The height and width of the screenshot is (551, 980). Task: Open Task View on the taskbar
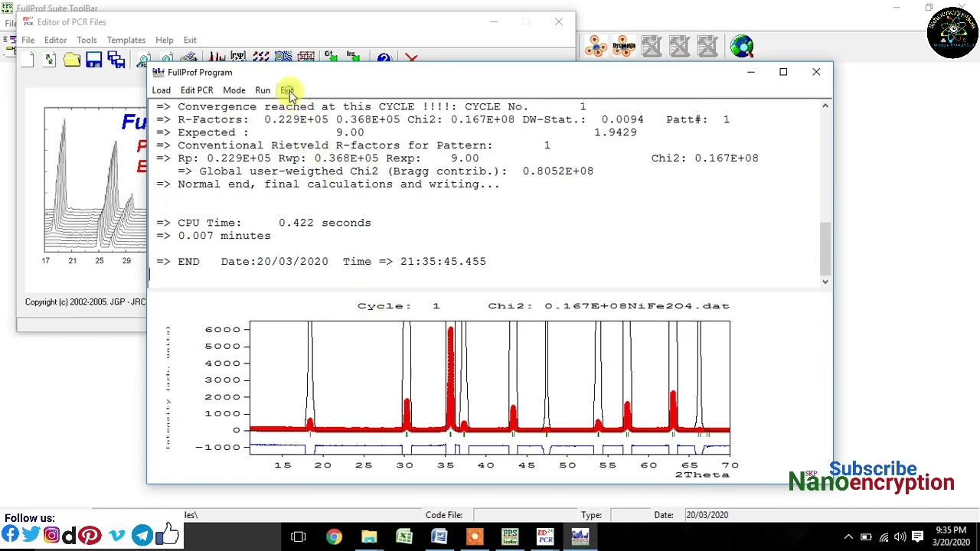point(299,536)
